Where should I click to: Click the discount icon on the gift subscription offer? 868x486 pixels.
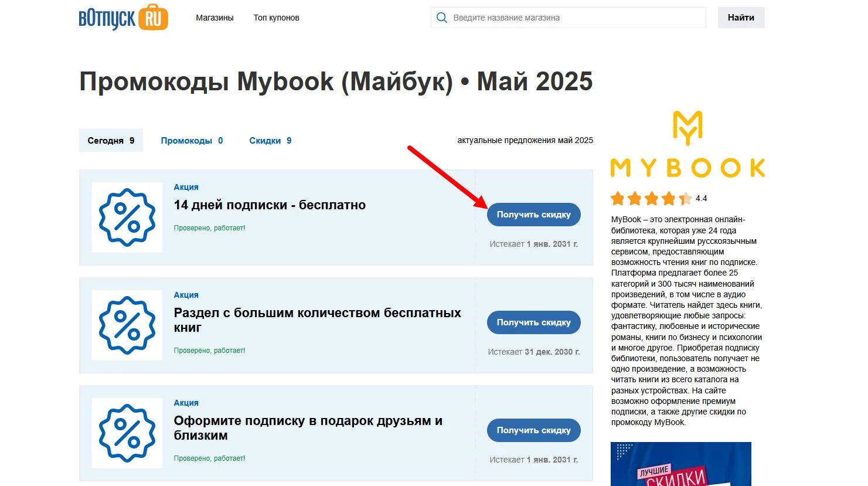pyautogui.click(x=127, y=433)
